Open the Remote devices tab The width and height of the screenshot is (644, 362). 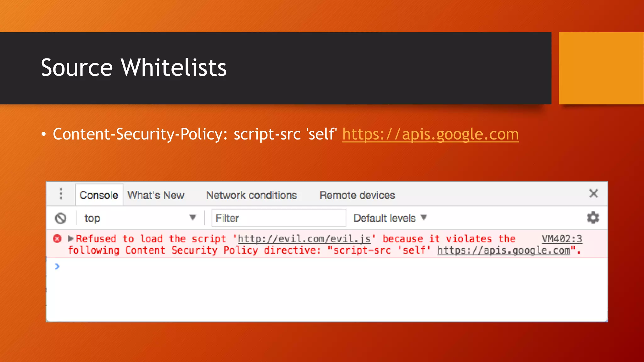357,195
